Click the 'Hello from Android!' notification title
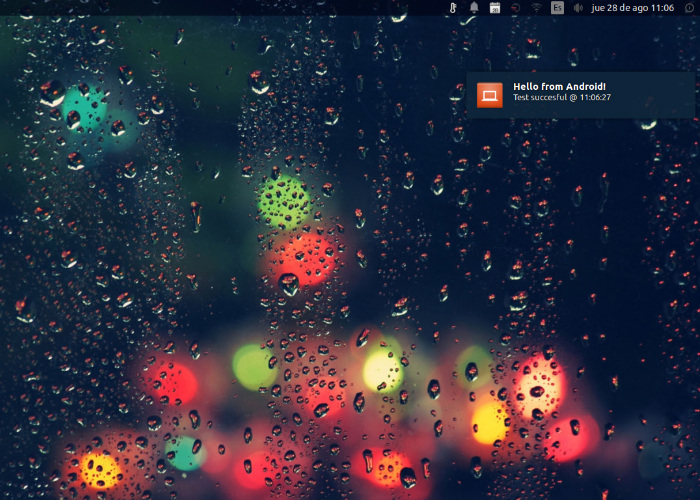This screenshot has height=500, width=700. (x=559, y=87)
